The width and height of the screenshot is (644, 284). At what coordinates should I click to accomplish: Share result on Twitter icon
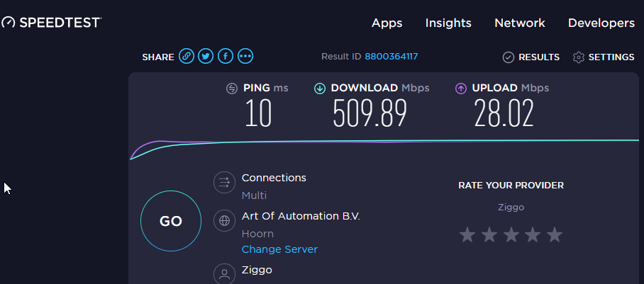coord(206,56)
